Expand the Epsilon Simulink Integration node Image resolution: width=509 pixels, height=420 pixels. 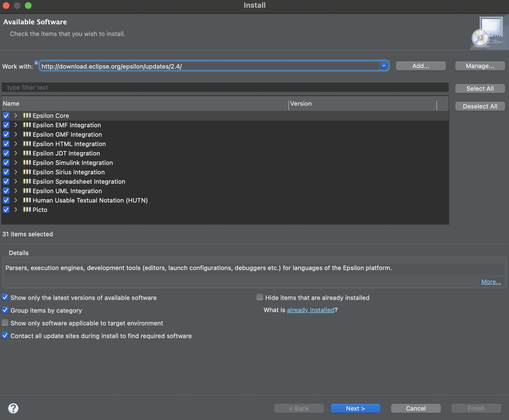[16, 163]
